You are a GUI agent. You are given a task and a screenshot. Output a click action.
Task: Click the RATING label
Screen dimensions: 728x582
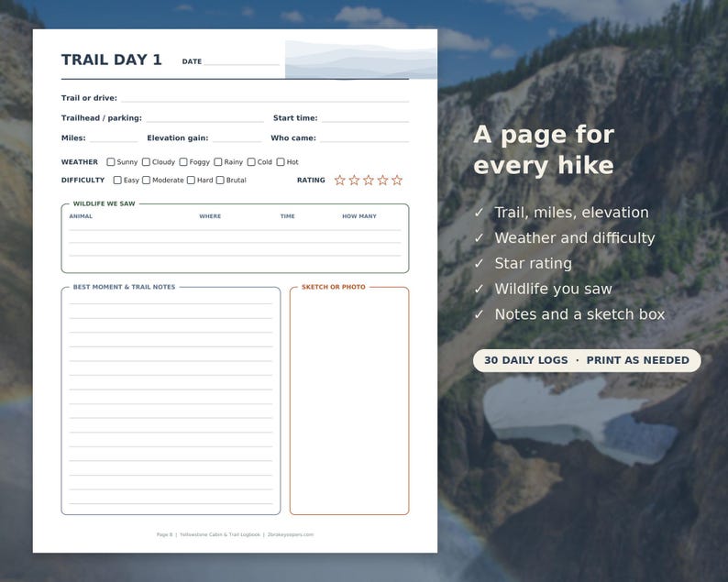coord(311,180)
